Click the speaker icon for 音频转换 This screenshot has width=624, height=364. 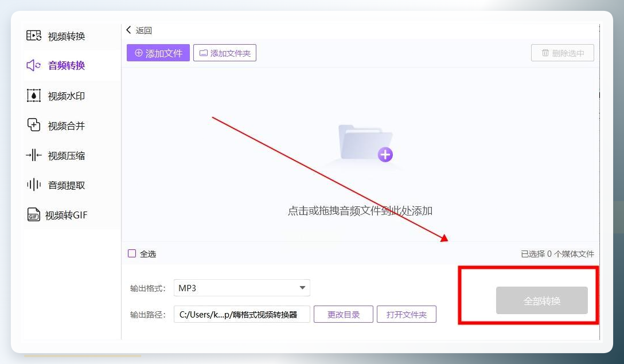coord(33,65)
